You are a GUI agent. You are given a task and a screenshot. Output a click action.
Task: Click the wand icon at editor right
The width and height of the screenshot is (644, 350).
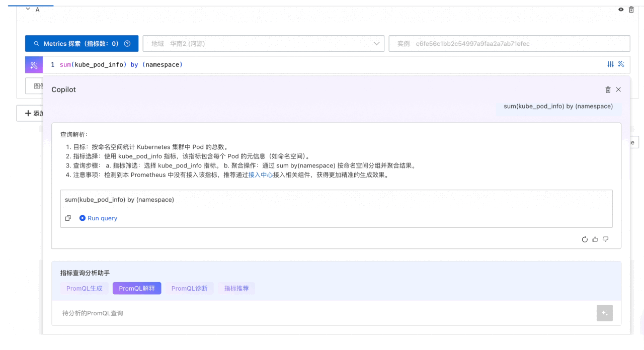[621, 64]
